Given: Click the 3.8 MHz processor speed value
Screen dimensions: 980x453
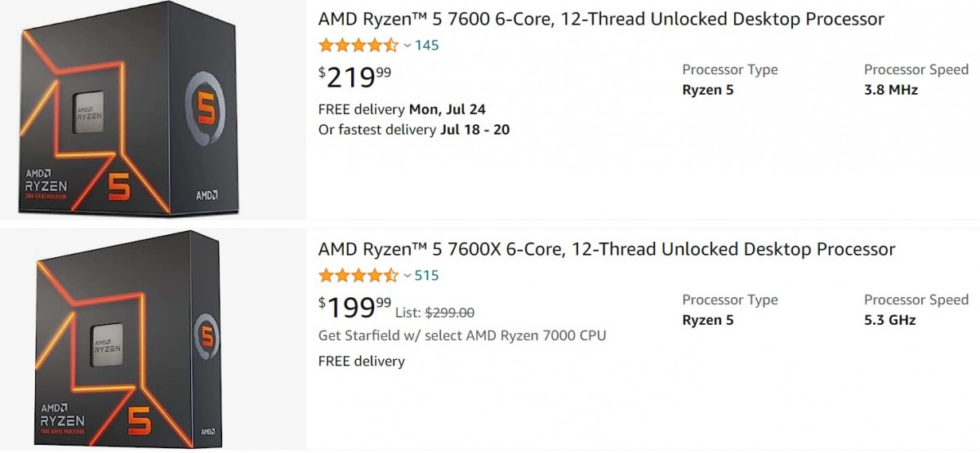Looking at the screenshot, I should coord(890,90).
